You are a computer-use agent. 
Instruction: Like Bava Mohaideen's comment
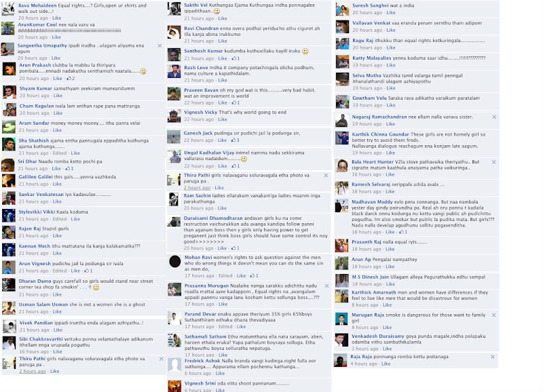click(57, 18)
